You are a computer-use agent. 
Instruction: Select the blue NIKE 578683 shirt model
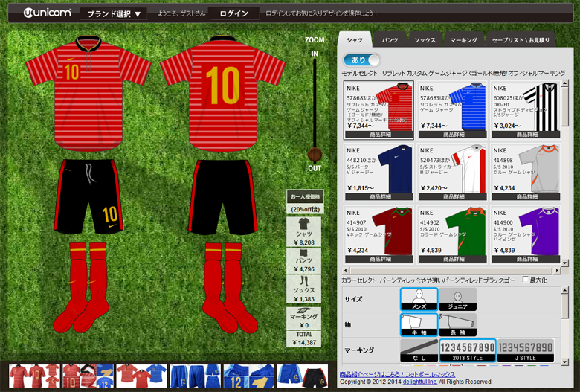[452, 110]
